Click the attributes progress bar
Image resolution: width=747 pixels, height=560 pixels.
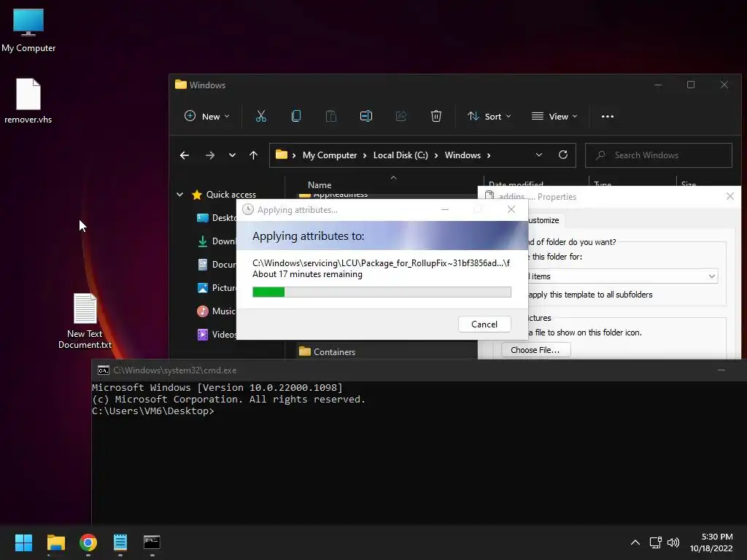(382, 292)
